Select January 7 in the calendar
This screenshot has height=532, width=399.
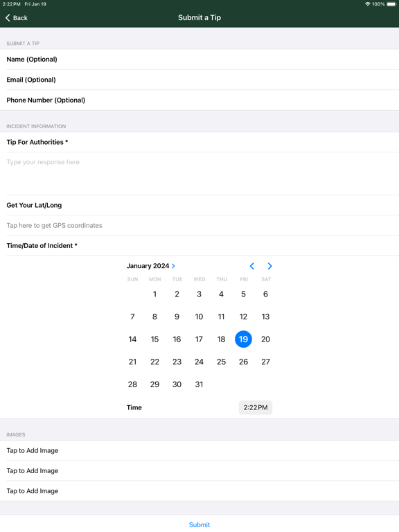point(133,317)
